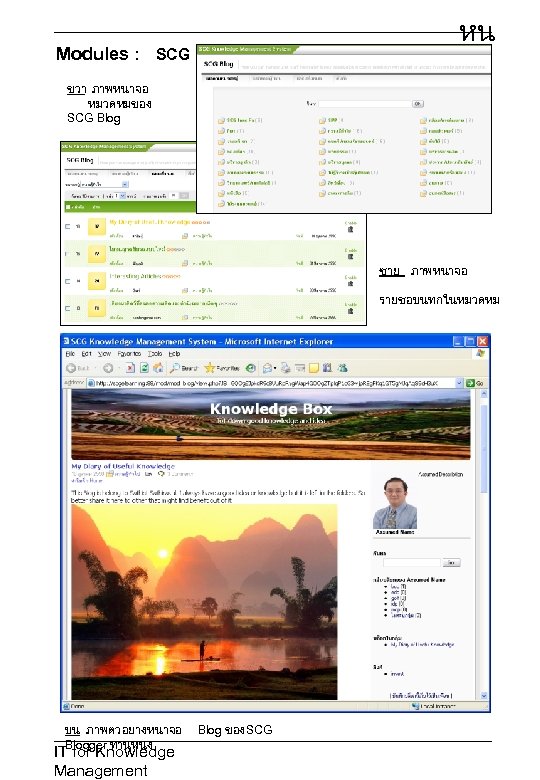Select the first tab in SCG Blog category window
This screenshot has height=780, width=540.
coord(222,78)
